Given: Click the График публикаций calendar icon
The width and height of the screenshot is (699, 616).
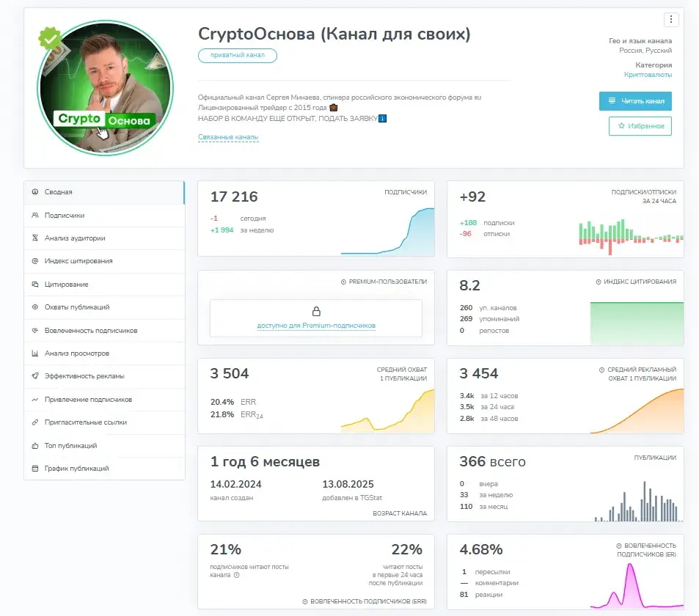Looking at the screenshot, I should pos(35,469).
